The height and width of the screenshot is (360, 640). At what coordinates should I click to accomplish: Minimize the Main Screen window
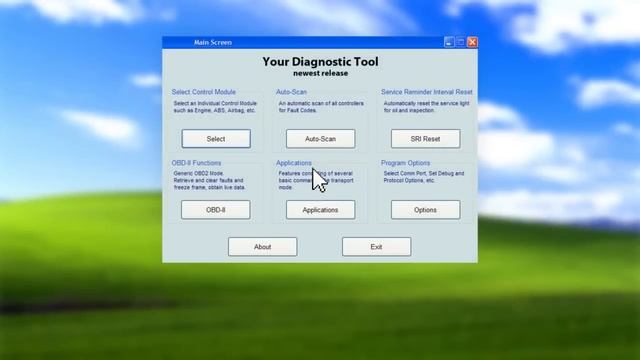click(x=449, y=42)
